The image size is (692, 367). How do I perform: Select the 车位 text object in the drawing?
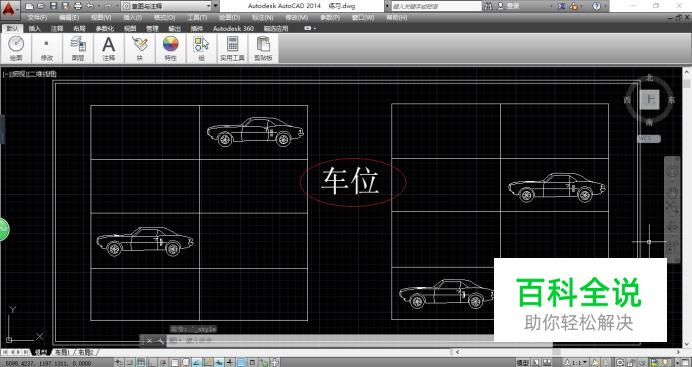point(350,180)
